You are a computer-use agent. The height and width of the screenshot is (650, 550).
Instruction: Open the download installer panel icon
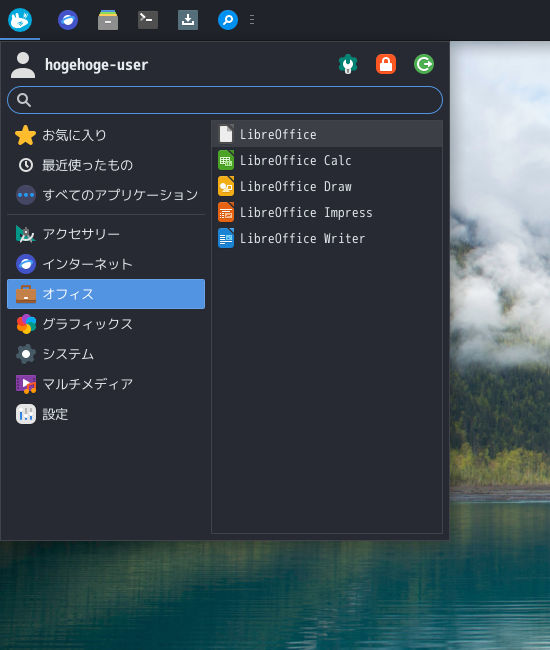click(x=188, y=19)
